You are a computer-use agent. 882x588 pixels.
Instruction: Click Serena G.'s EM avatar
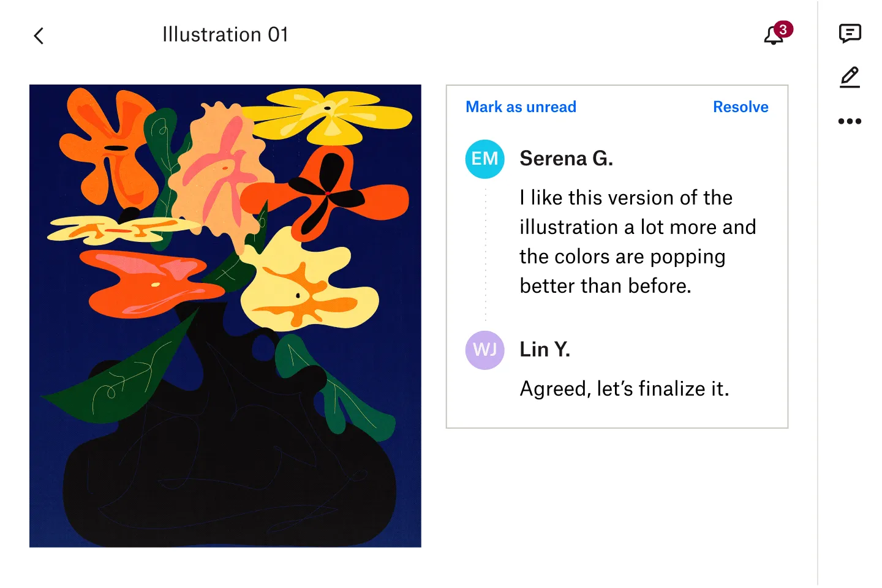tap(484, 159)
